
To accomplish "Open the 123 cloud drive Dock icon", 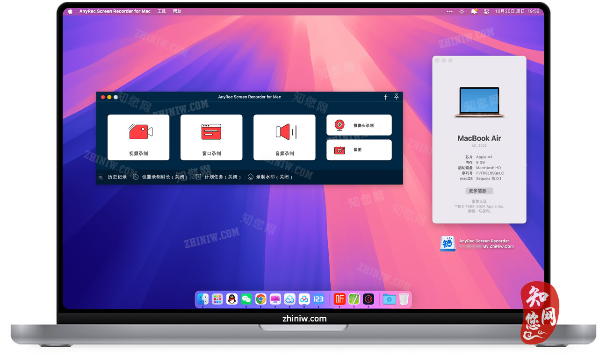I will tap(319, 299).
